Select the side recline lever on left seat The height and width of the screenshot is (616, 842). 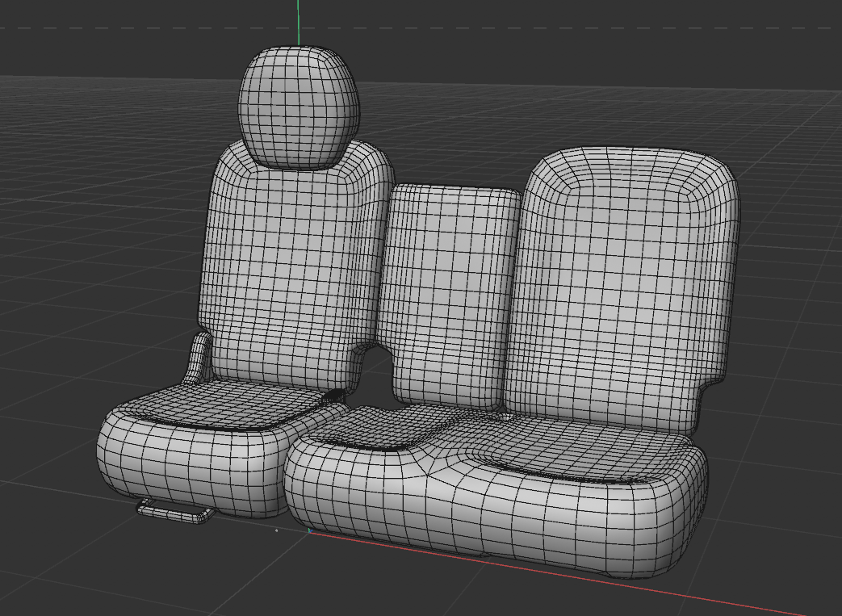click(199, 357)
